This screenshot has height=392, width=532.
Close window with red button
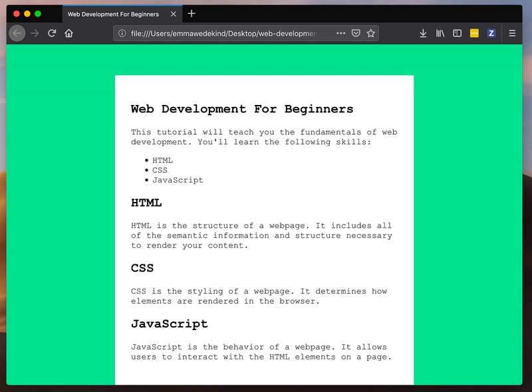[16, 13]
